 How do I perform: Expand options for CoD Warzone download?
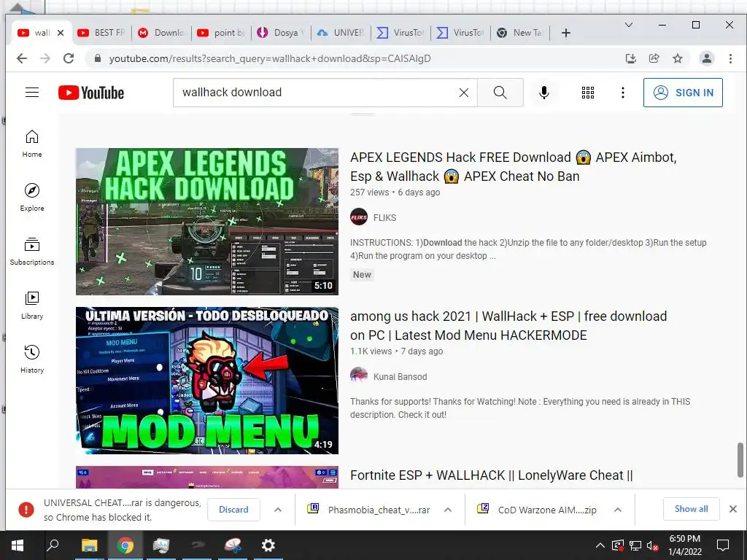(618, 510)
